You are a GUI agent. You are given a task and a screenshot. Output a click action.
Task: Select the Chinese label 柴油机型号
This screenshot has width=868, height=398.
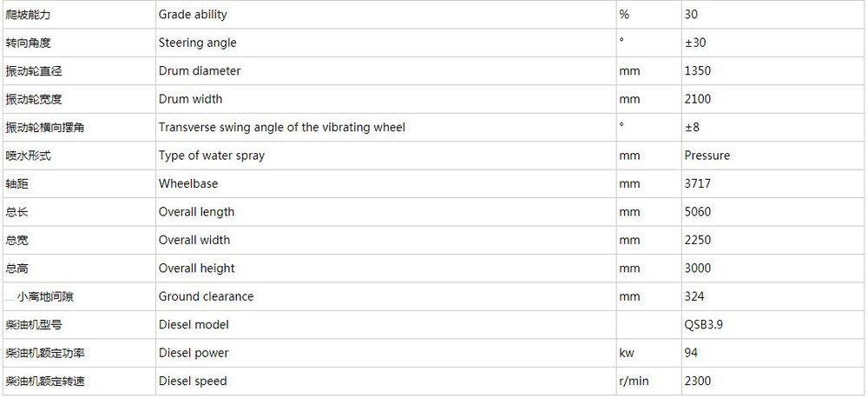pyautogui.click(x=33, y=325)
